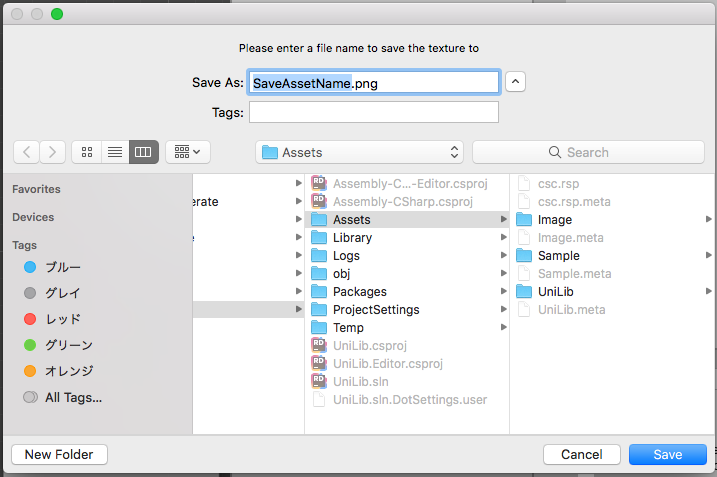717x477 pixels.
Task: Click the folder icon of ProjectSettings
Action: pos(319,310)
